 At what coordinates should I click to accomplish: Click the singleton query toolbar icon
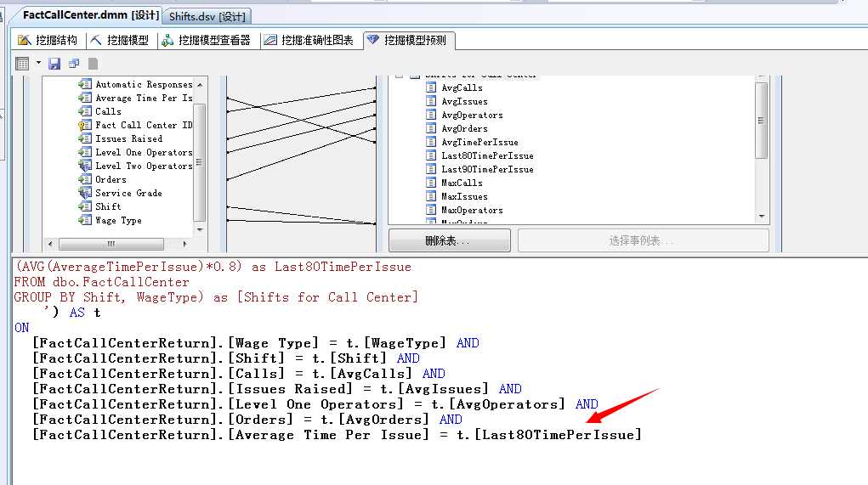click(x=74, y=64)
